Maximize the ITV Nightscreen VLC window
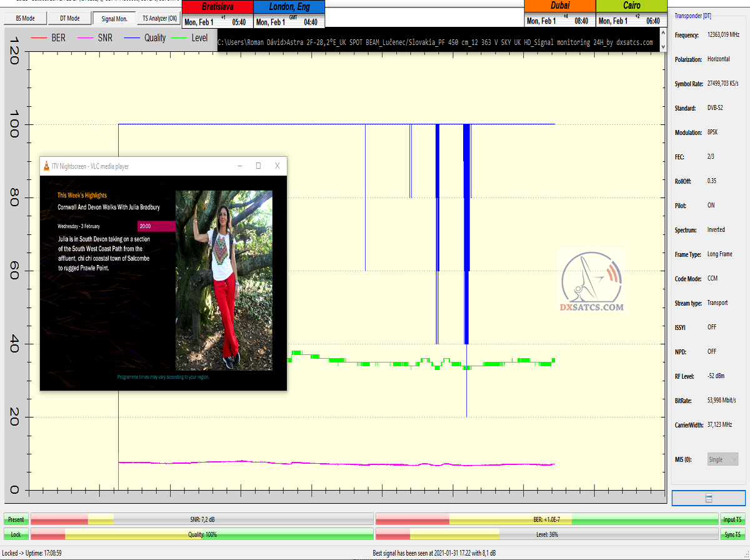 tap(258, 166)
